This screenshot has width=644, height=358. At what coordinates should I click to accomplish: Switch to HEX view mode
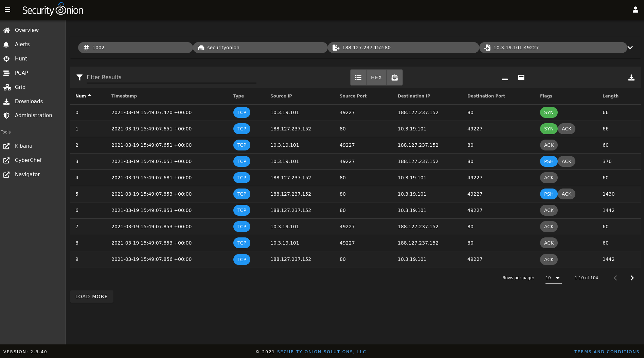click(x=376, y=77)
